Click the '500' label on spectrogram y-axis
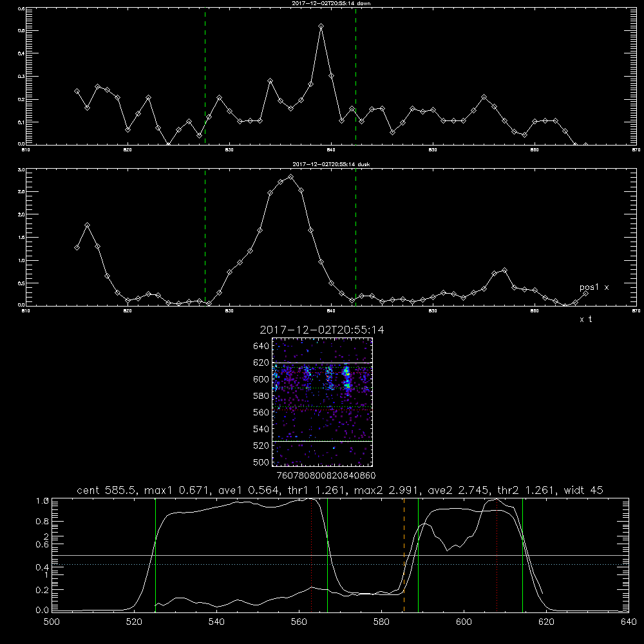Screen dimensions: 644x644 point(261,462)
